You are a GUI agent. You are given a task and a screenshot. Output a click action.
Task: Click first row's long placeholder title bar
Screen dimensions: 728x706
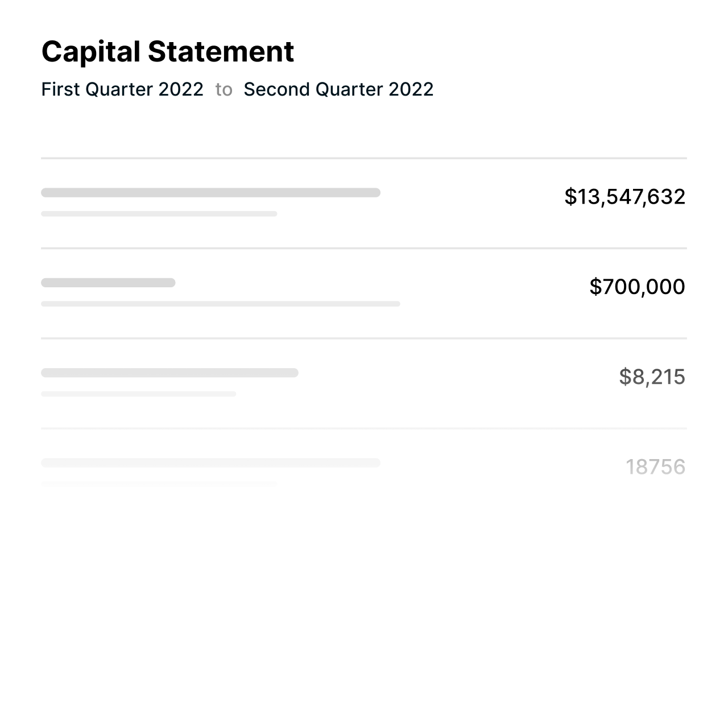(210, 192)
